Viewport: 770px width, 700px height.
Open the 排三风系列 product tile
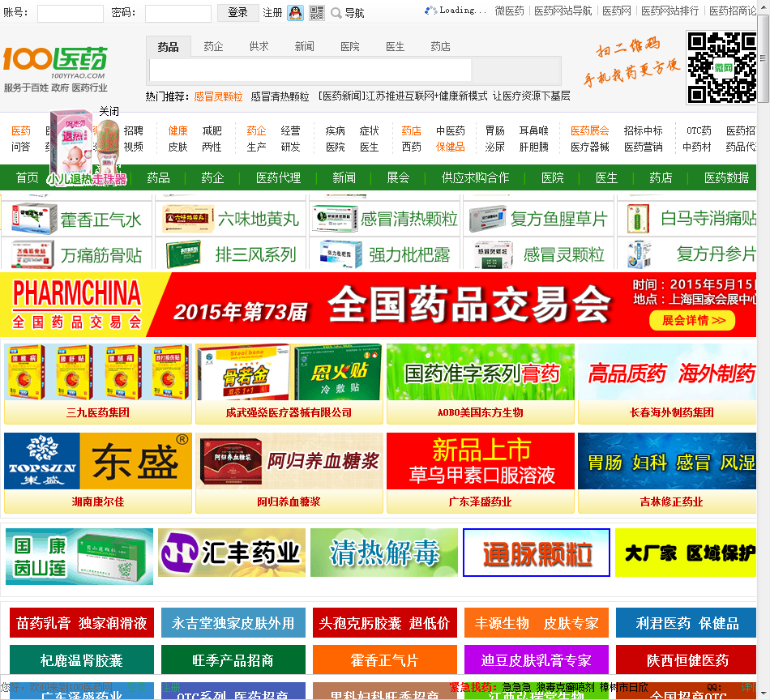pos(231,254)
